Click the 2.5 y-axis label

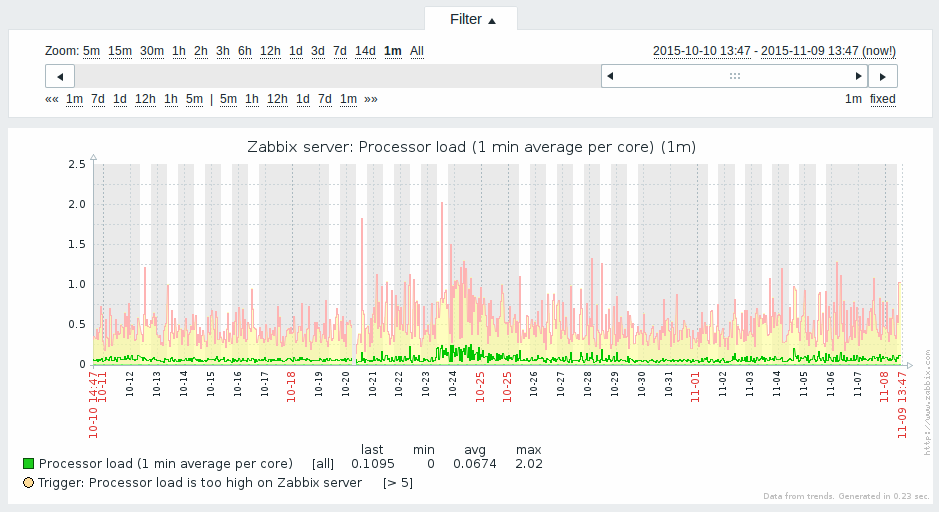click(77, 164)
